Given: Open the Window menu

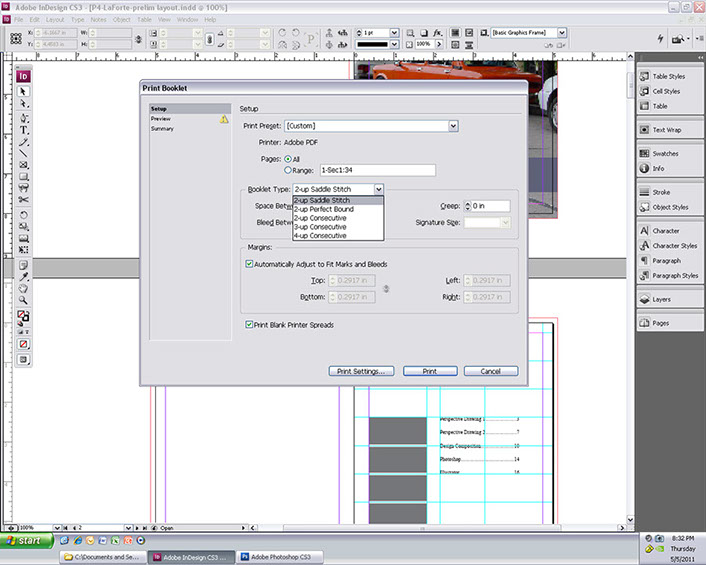Looking at the screenshot, I should (x=187, y=20).
